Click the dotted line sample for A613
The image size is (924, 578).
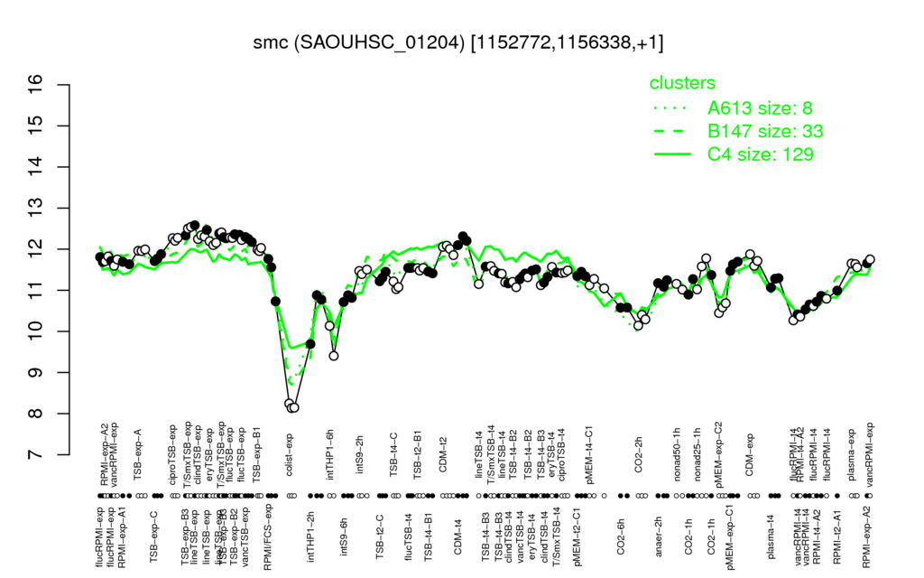click(x=672, y=108)
